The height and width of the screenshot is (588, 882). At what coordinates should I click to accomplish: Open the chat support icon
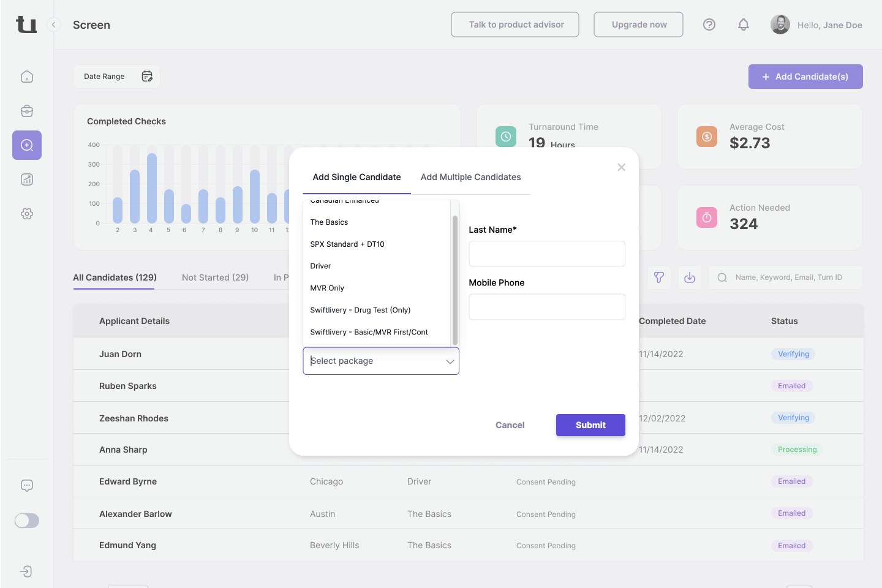tap(27, 486)
